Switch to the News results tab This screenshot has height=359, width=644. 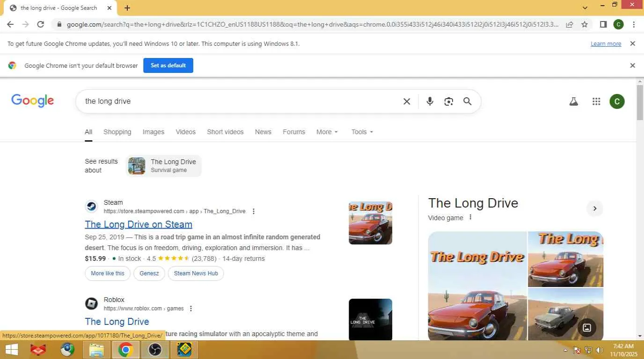(263, 132)
